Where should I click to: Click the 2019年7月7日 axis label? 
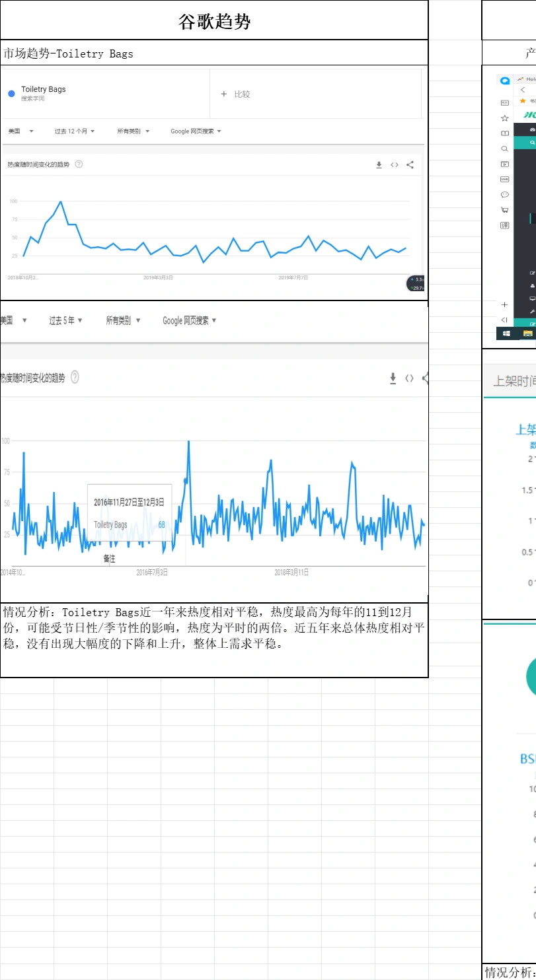(x=293, y=277)
